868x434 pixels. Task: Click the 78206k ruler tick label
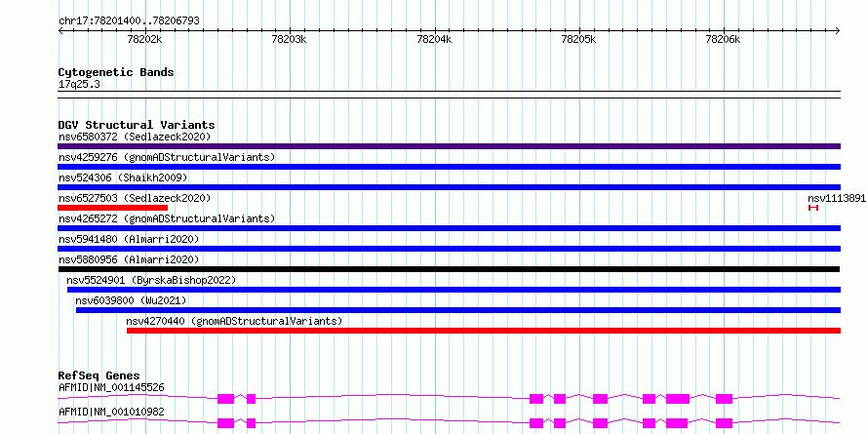(x=723, y=39)
